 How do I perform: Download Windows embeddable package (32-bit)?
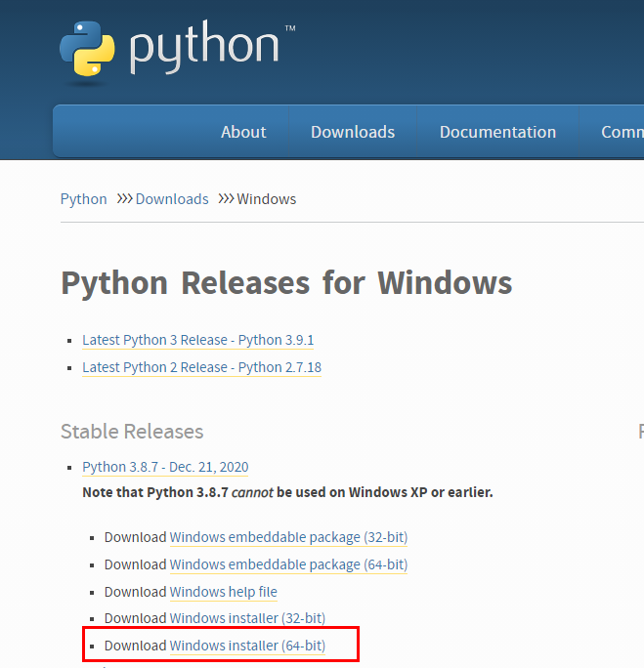pos(288,537)
